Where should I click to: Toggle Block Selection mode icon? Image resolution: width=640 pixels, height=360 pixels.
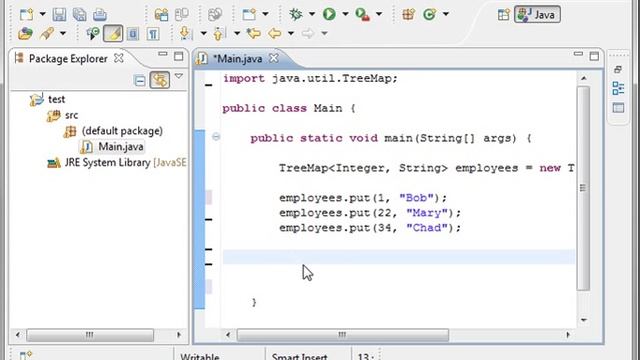[x=133, y=34]
